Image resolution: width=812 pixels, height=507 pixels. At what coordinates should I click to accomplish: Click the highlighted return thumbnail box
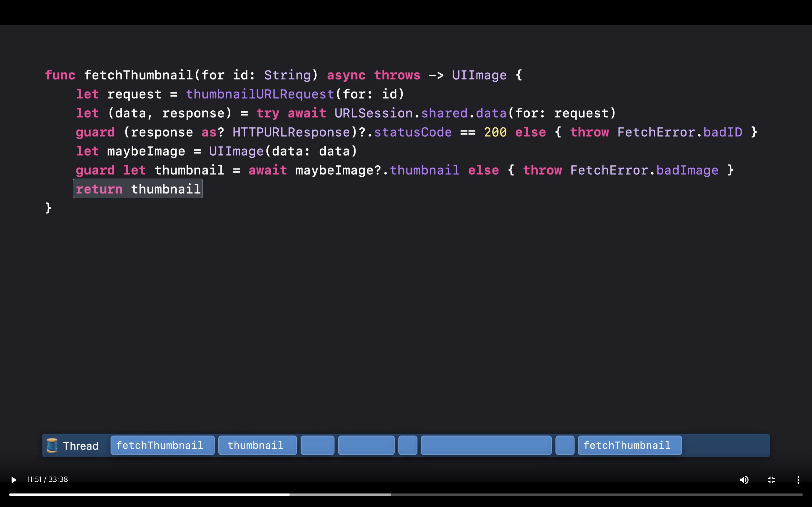coord(138,189)
